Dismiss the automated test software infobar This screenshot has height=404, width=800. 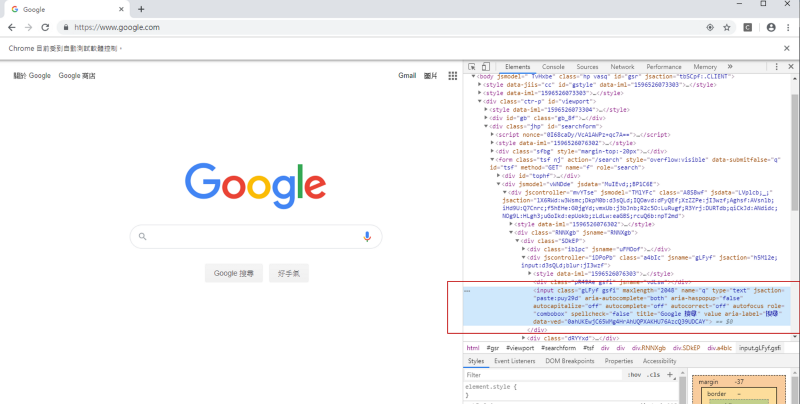(x=787, y=48)
